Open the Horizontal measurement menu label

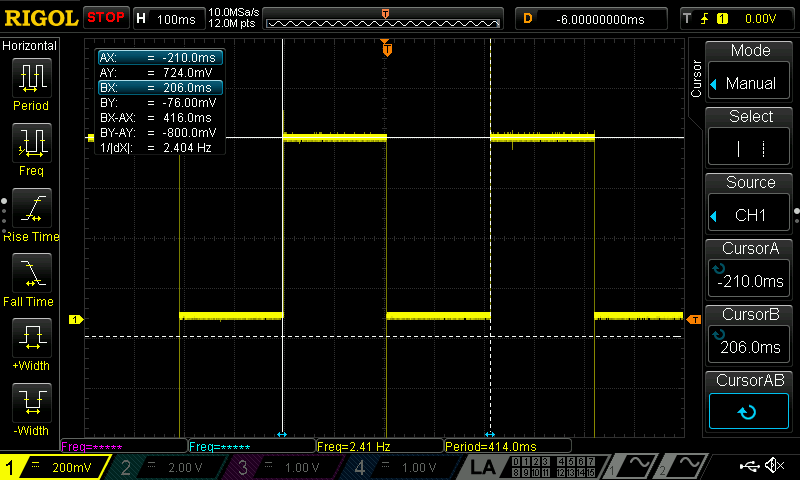coord(30,46)
